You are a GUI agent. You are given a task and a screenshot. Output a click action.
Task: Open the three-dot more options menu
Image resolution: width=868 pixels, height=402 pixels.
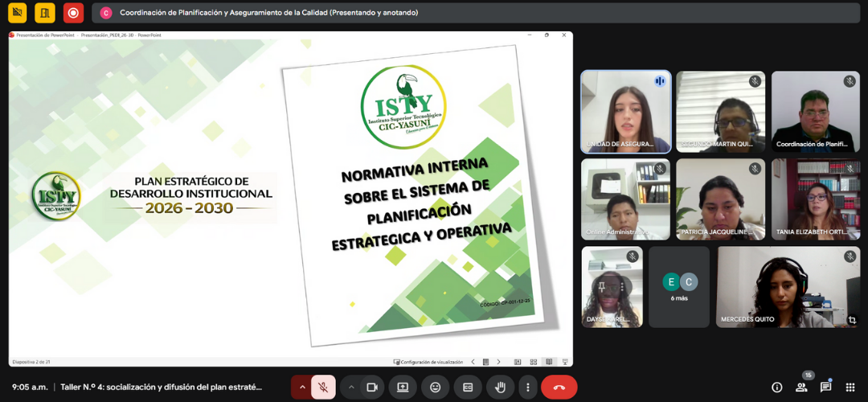point(526,387)
